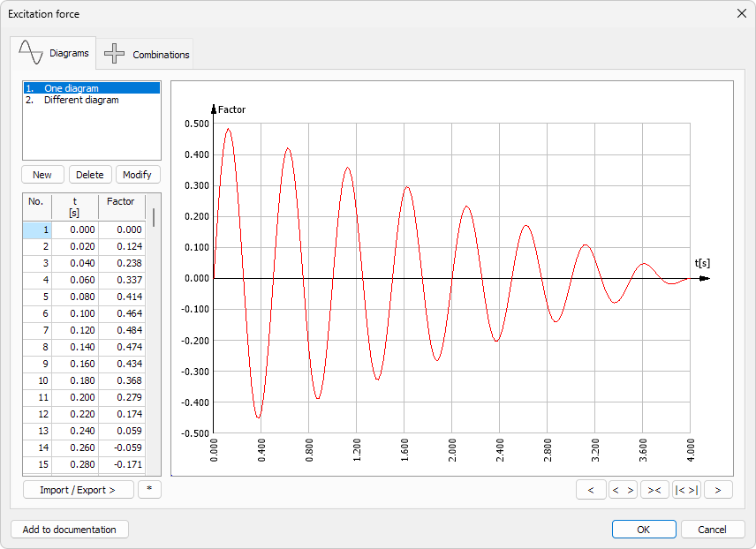Delete the selected diagram
The width and height of the screenshot is (756, 549).
click(x=89, y=174)
